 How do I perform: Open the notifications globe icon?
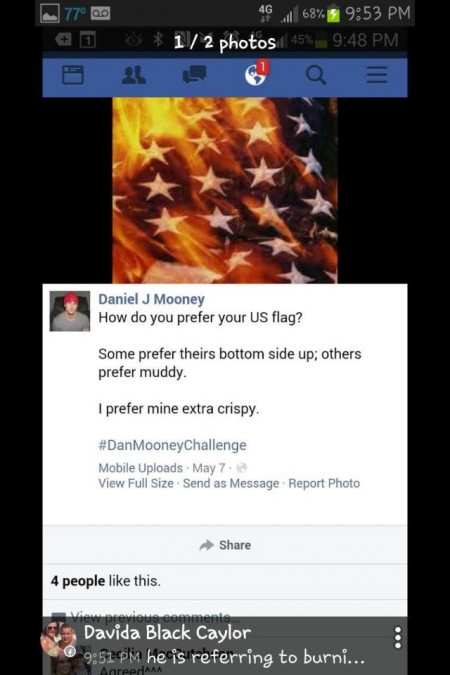click(256, 73)
